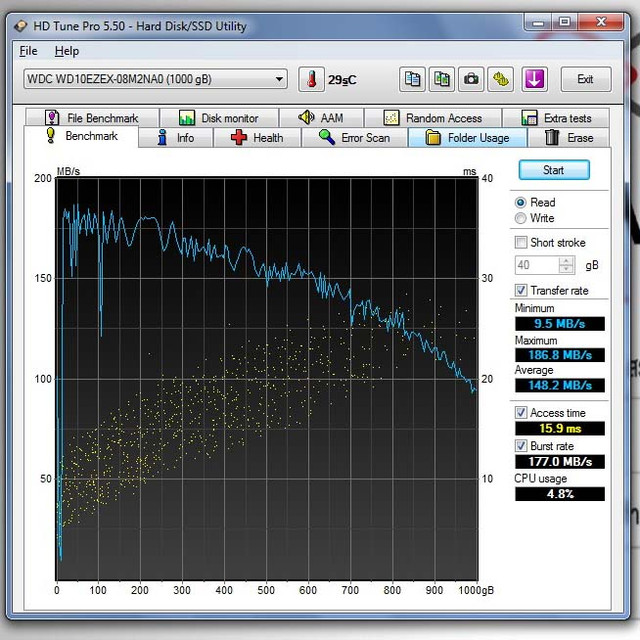Image resolution: width=640 pixels, height=640 pixels.
Task: Open the Extra tests tab
Action: coord(556,118)
